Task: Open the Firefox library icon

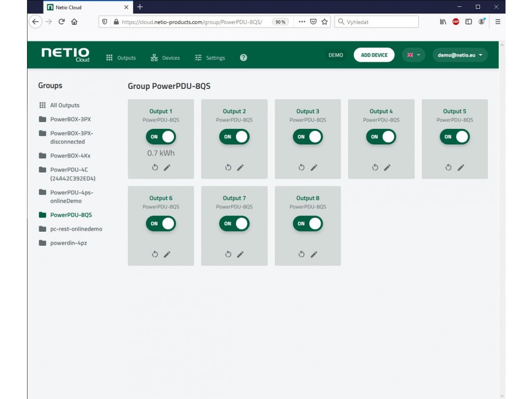Action: pos(443,22)
